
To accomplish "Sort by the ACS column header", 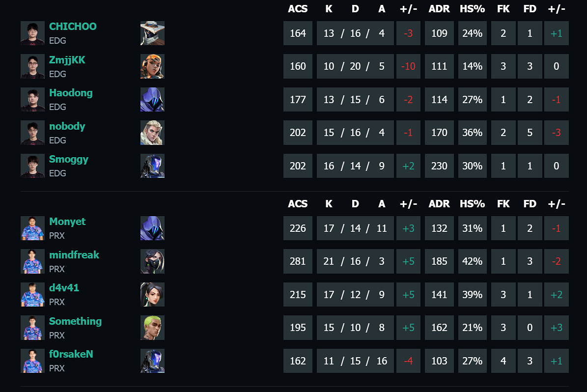I will (298, 9).
